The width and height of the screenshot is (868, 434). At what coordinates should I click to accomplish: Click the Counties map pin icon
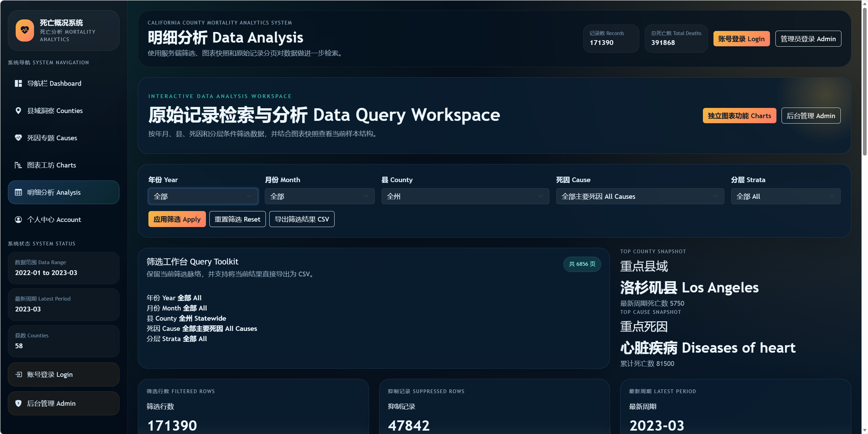18,111
